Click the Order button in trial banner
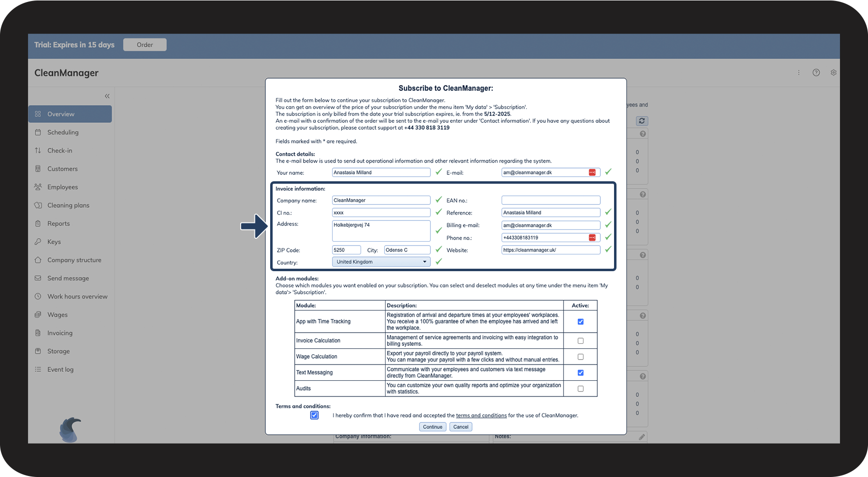Viewport: 868px width, 477px height. [x=145, y=45]
